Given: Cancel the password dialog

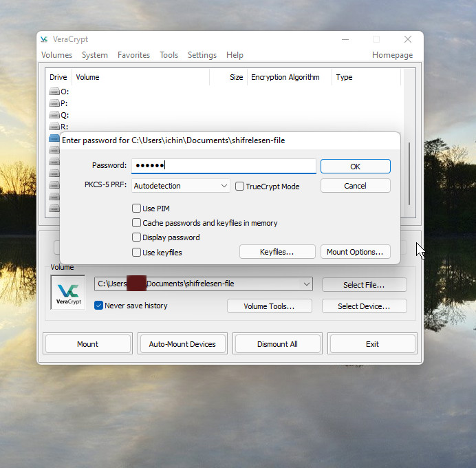Looking at the screenshot, I should click(356, 186).
